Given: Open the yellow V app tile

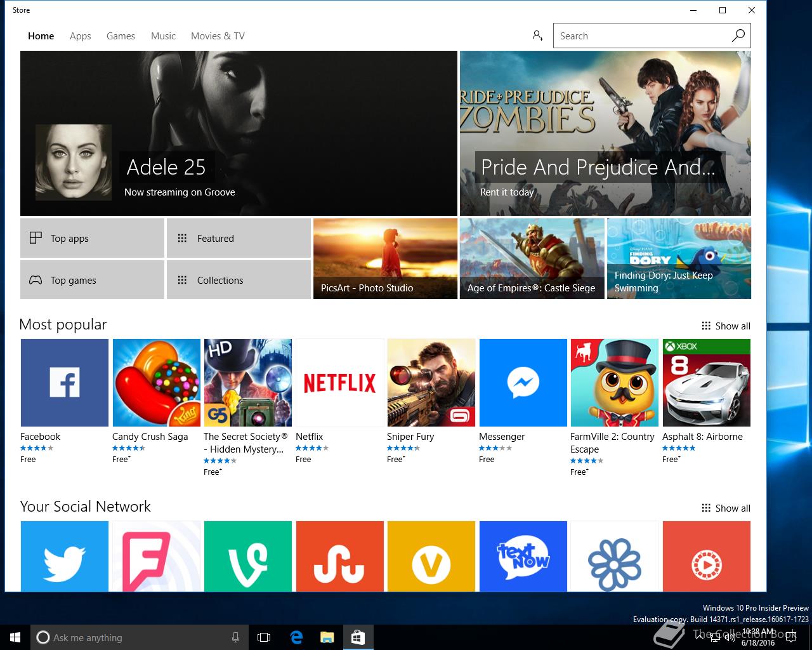Looking at the screenshot, I should pos(431,557).
